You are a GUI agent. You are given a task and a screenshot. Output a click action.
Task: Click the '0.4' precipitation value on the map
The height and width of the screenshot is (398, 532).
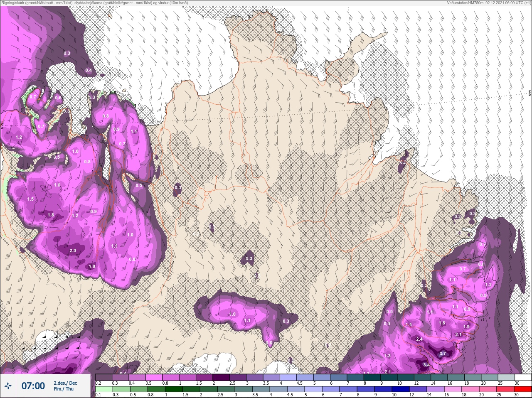(x=89, y=70)
